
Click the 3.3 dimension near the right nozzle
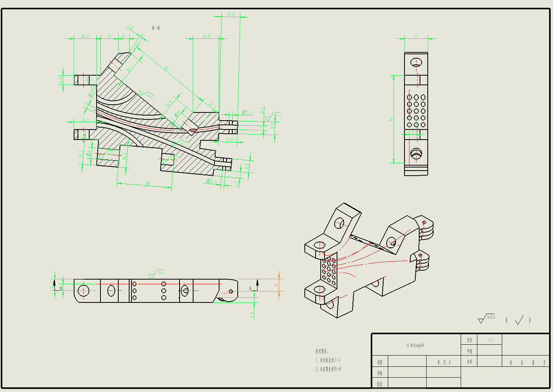coord(262,111)
